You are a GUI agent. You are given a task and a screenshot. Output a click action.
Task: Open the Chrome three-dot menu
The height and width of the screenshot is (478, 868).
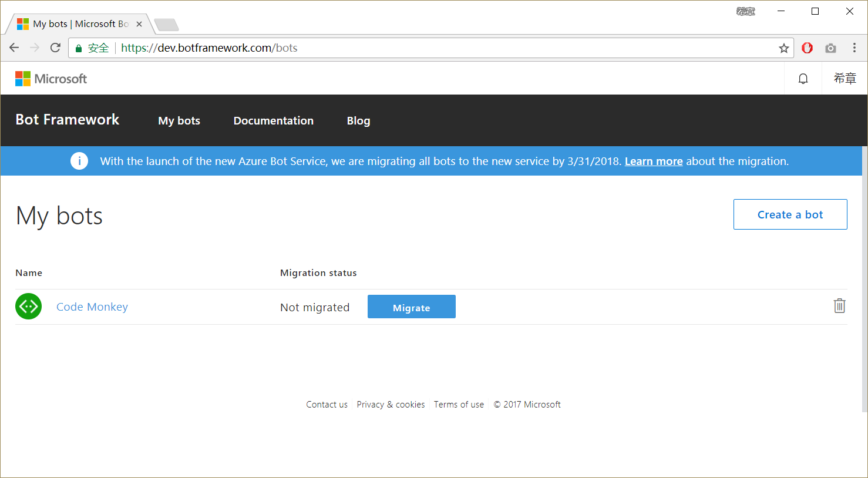(854, 48)
